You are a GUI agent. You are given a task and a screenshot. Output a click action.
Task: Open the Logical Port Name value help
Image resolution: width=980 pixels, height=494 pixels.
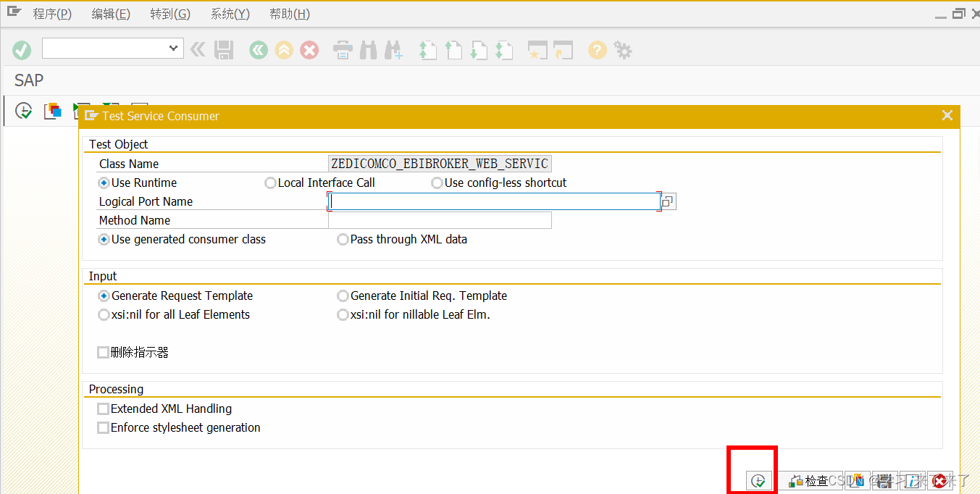pos(666,201)
